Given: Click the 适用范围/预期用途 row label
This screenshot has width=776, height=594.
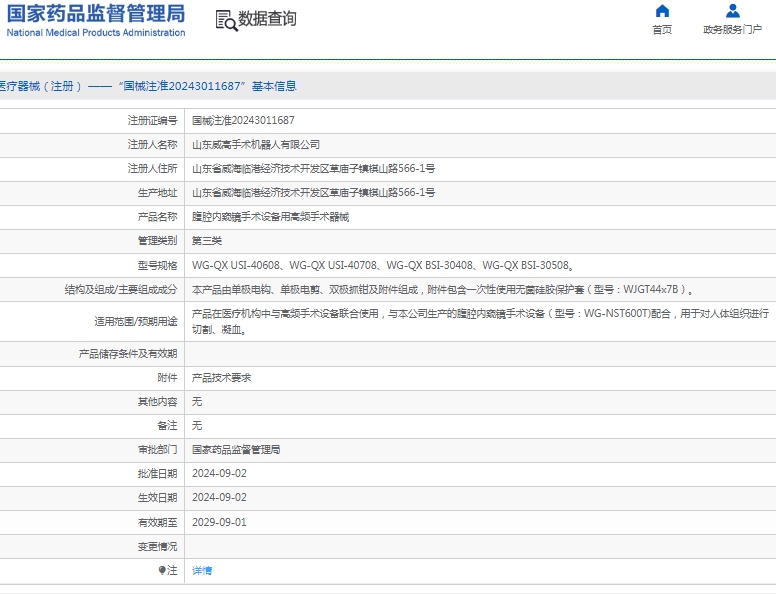Looking at the screenshot, I should [x=136, y=322].
